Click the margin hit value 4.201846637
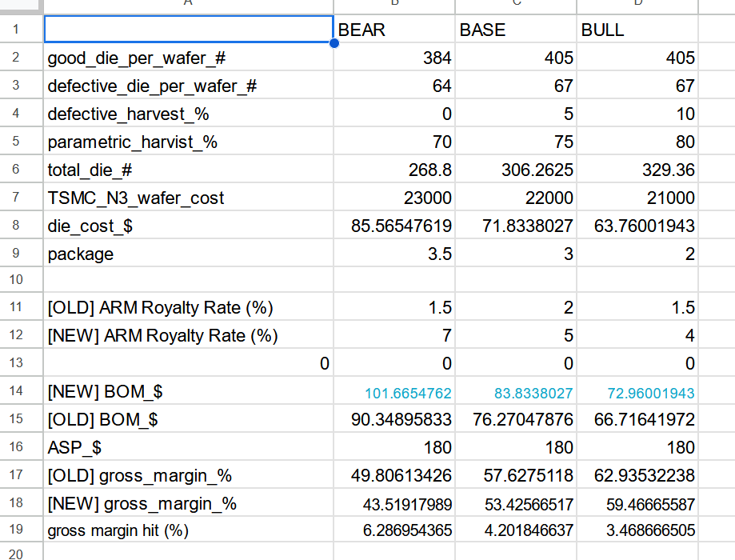This screenshot has width=735, height=560. point(516,530)
